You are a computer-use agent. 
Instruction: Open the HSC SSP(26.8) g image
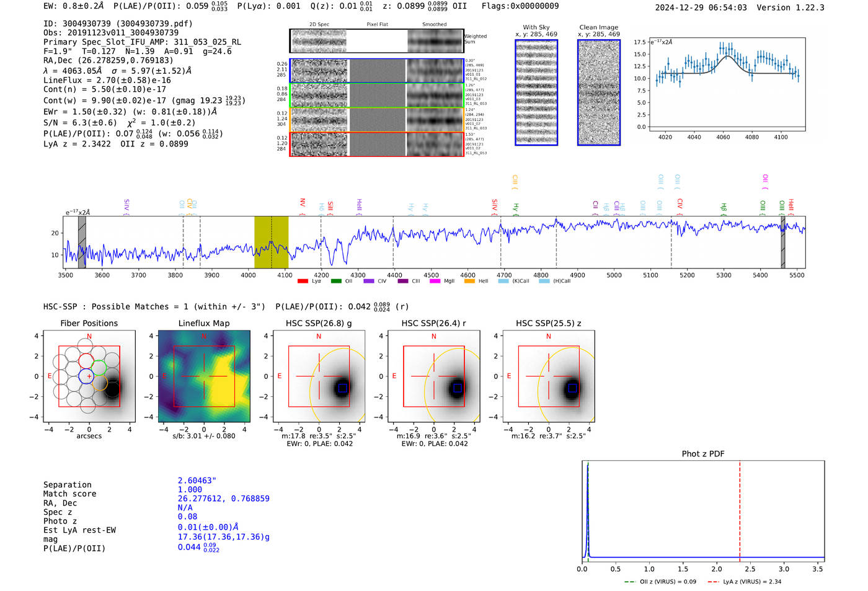tap(319, 376)
